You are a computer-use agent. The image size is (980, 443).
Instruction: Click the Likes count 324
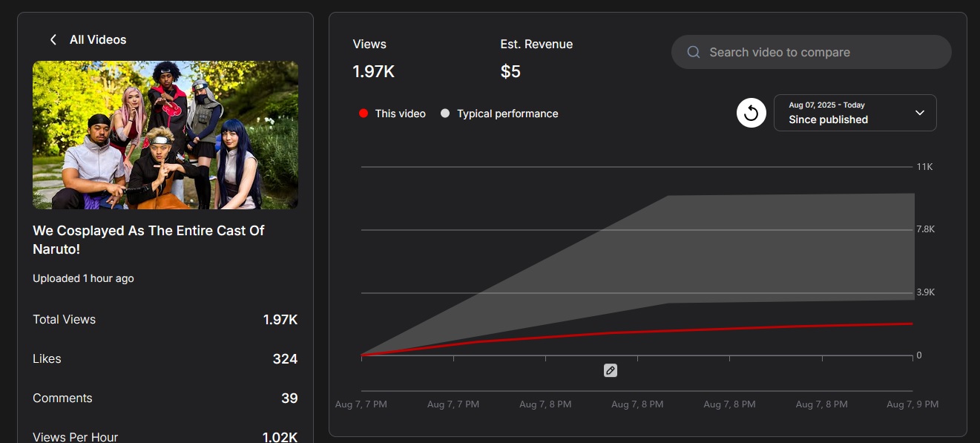coord(285,359)
